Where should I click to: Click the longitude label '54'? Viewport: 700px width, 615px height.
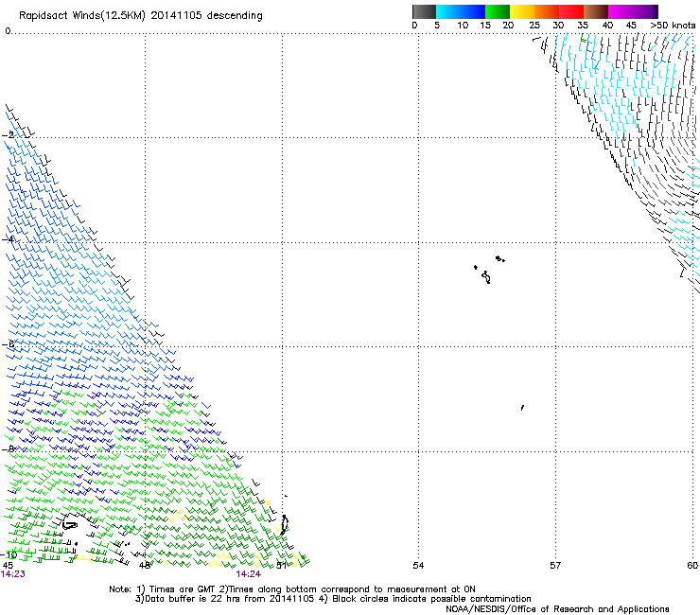coord(418,566)
